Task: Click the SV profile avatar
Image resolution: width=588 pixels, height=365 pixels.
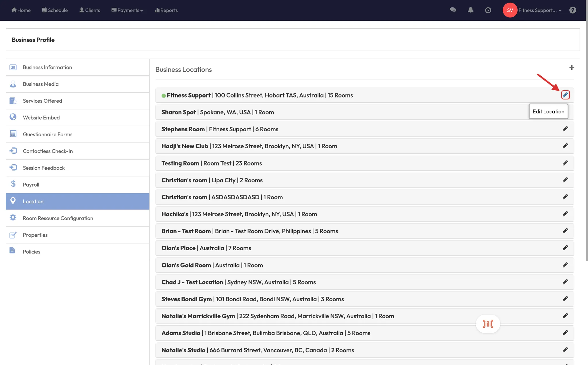Action: (x=510, y=10)
